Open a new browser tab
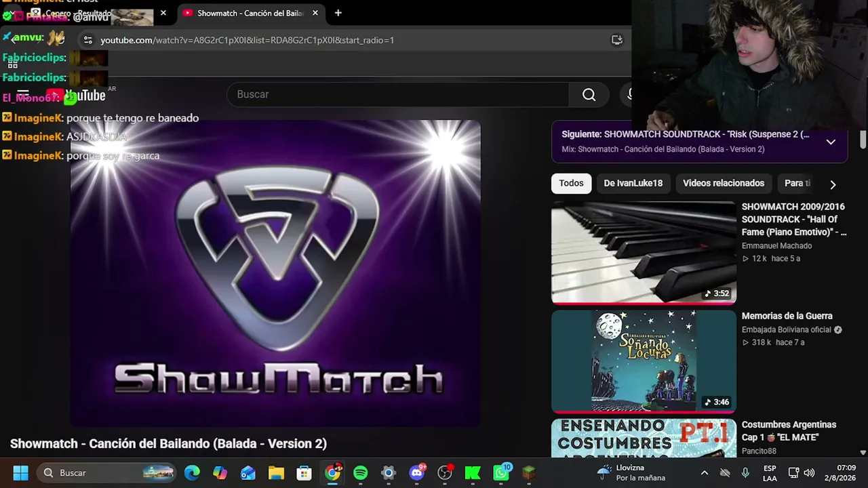Screen dimensions: 868x488 click(338, 13)
